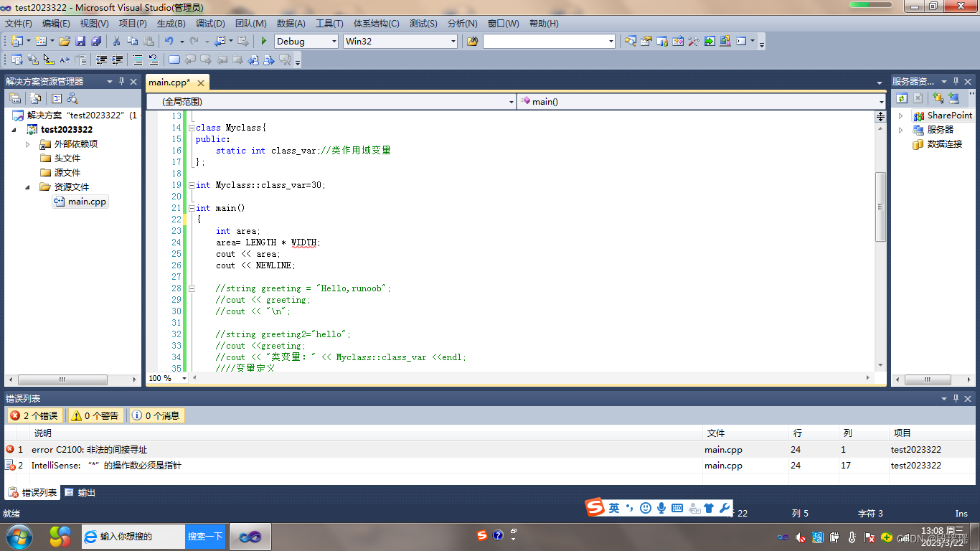Open the 100 % zoom dropdown
The image size is (980, 551).
(184, 378)
